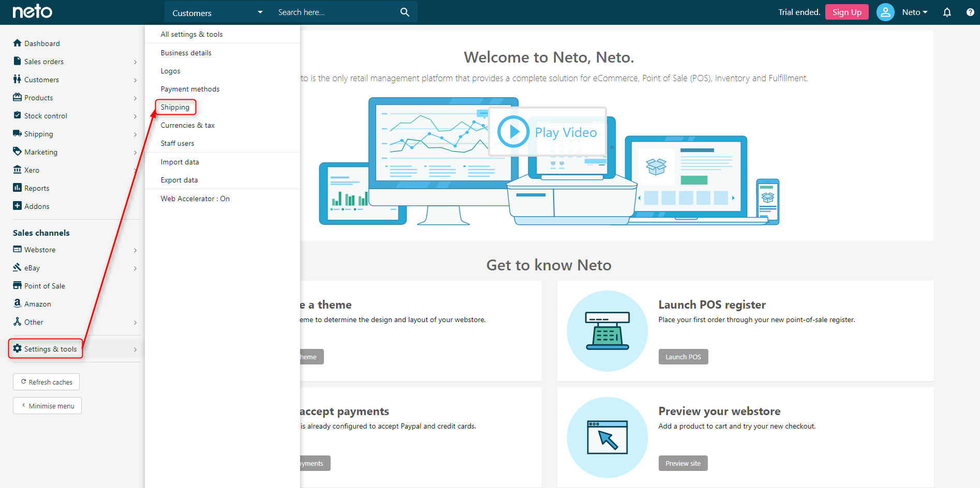The image size is (980, 488).
Task: Click the Shipping truck icon in sidebar
Action: [17, 133]
